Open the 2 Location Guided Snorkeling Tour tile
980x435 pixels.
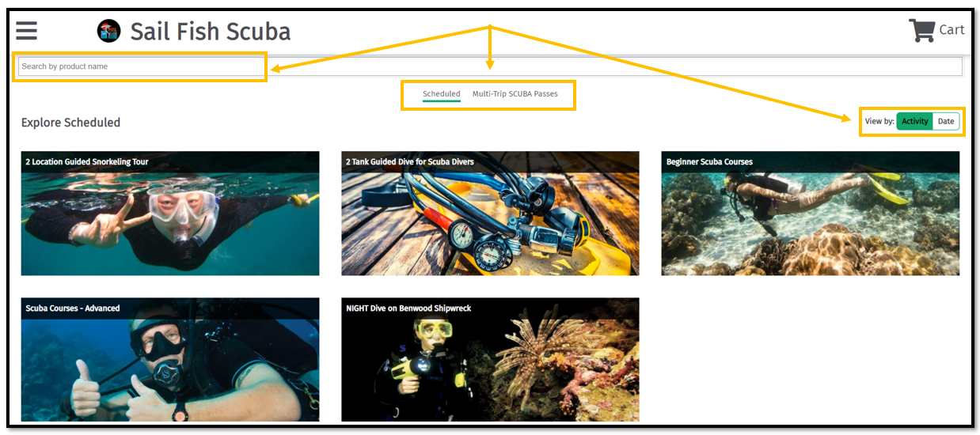pos(170,214)
